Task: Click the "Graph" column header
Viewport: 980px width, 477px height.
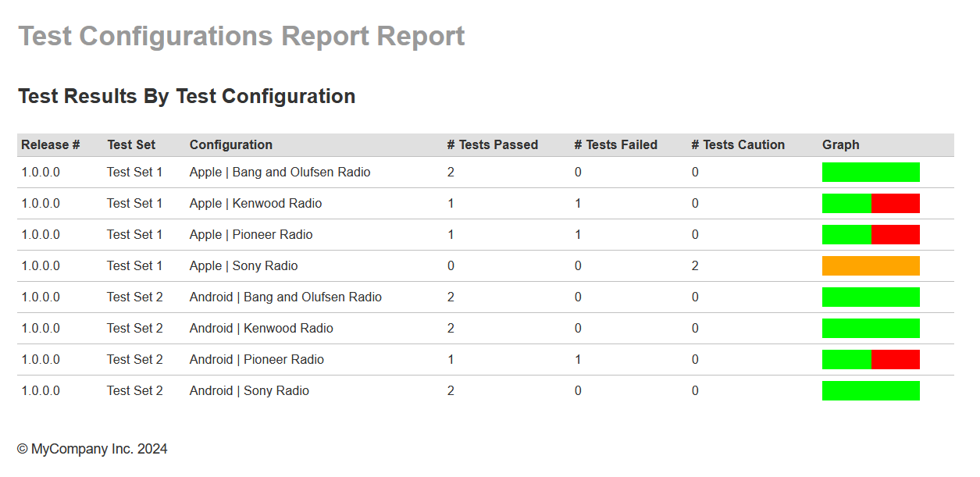Action: [840, 144]
